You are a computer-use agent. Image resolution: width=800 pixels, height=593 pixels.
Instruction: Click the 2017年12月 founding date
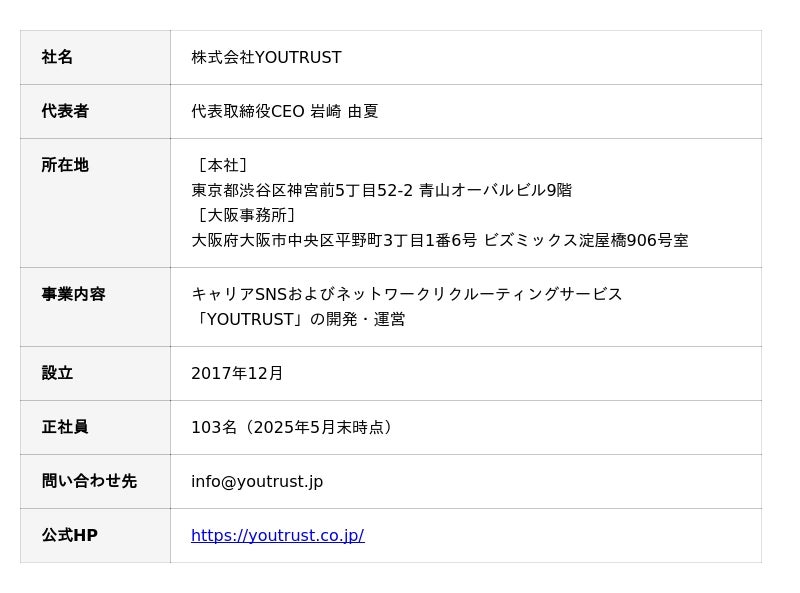click(237, 374)
